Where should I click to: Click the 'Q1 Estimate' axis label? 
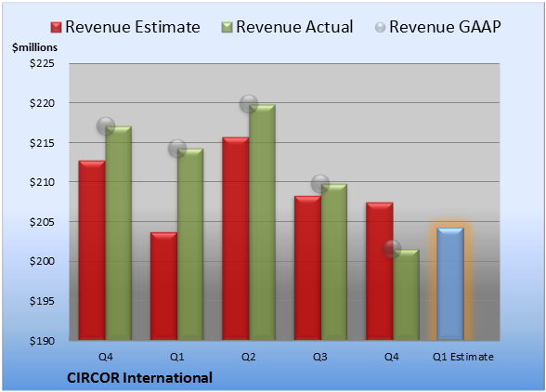point(463,357)
